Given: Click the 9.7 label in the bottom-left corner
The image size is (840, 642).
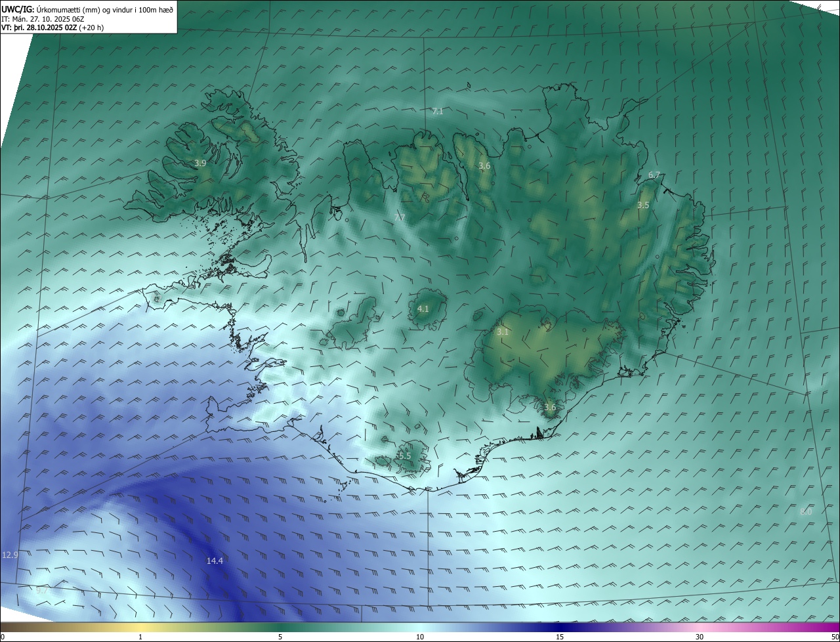Looking at the screenshot, I should [42, 591].
